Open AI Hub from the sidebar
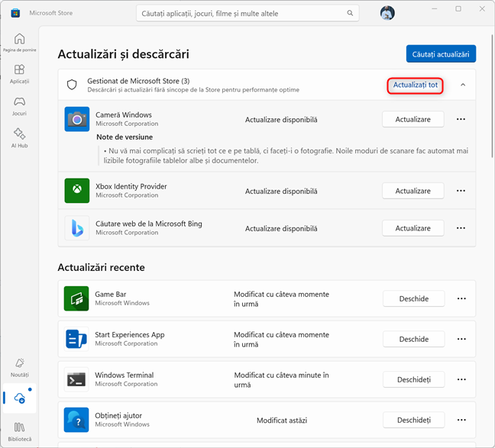 pos(19,137)
